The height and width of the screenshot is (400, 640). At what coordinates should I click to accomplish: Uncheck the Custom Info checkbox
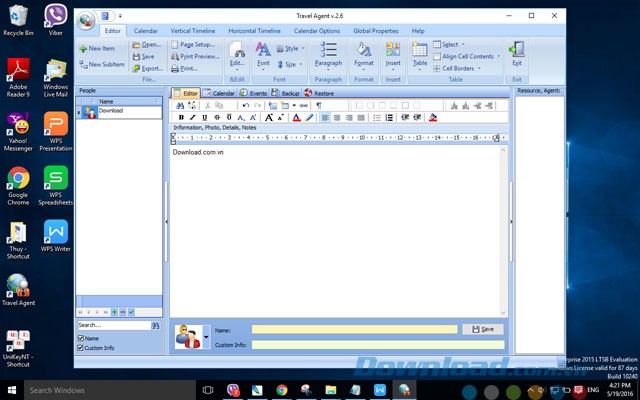pyautogui.click(x=81, y=348)
